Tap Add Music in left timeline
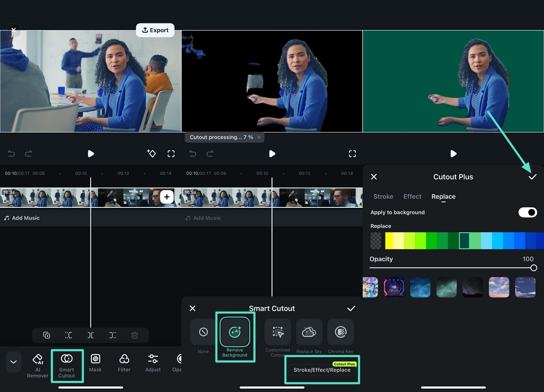The height and width of the screenshot is (392, 544). coord(22,218)
